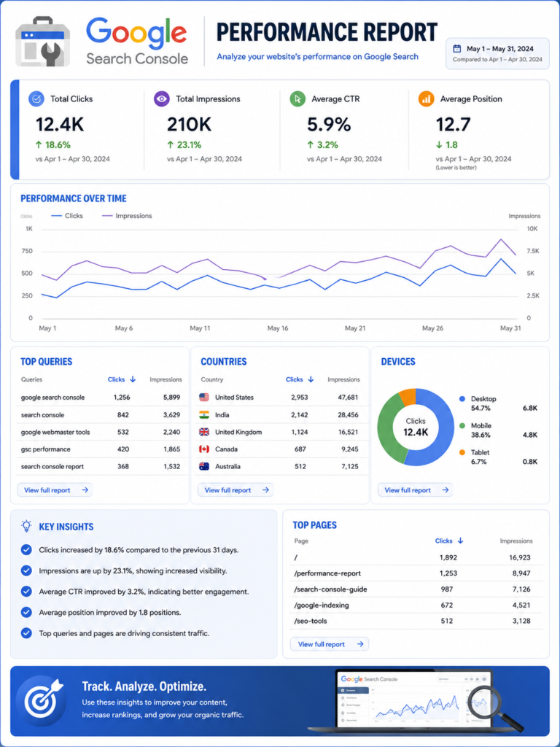Screen dimensions: 560x747
Task: Click the Average Position bar chart icon
Action: click(426, 99)
